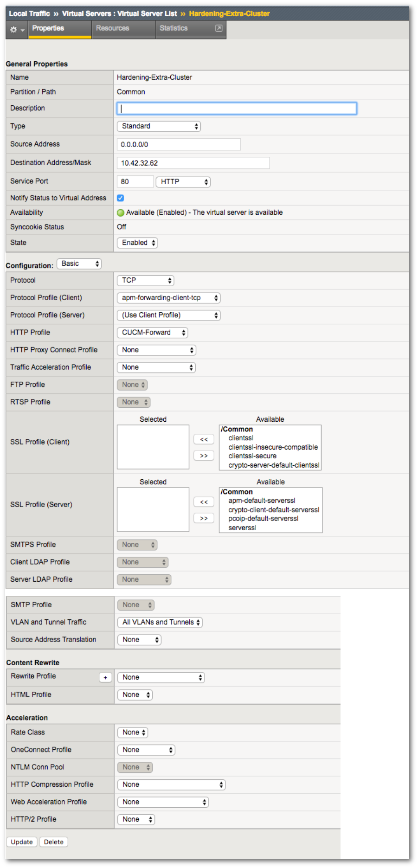Click the disabled Server LDAP Profile dropdown
418x868 pixels.
[x=144, y=579]
